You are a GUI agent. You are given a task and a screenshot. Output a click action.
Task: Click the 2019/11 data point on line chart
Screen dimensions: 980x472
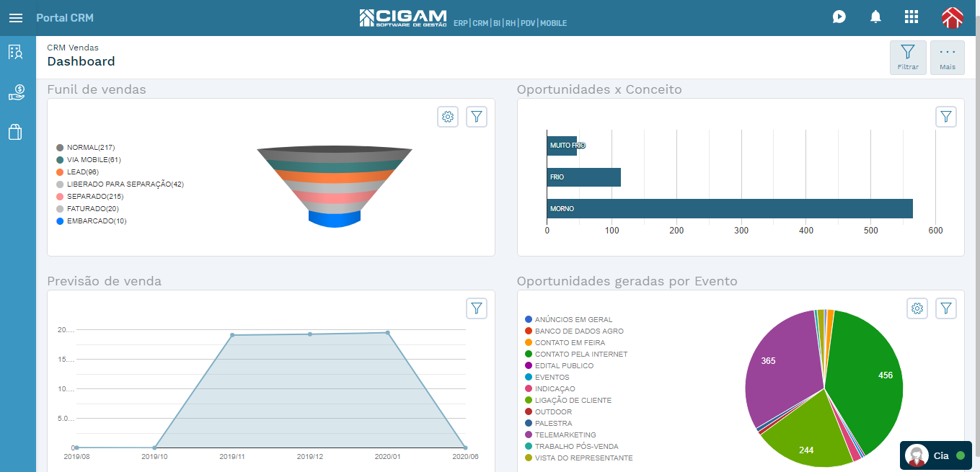[232, 335]
